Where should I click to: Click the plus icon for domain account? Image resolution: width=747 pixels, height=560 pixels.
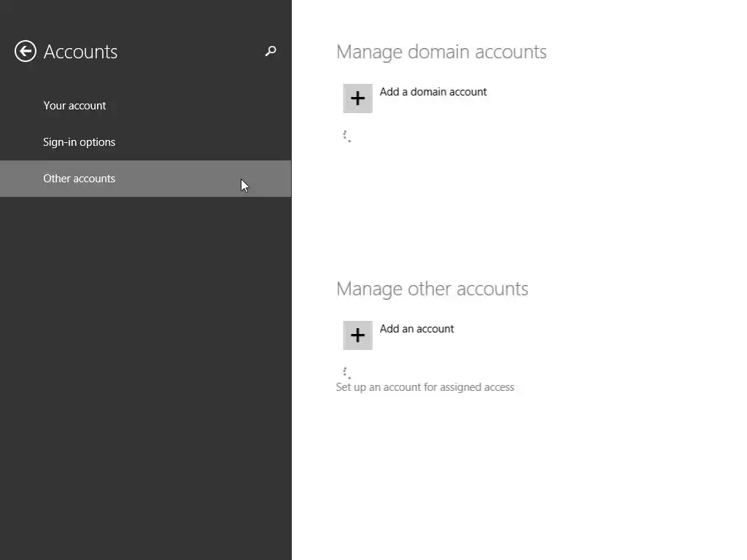[357, 98]
